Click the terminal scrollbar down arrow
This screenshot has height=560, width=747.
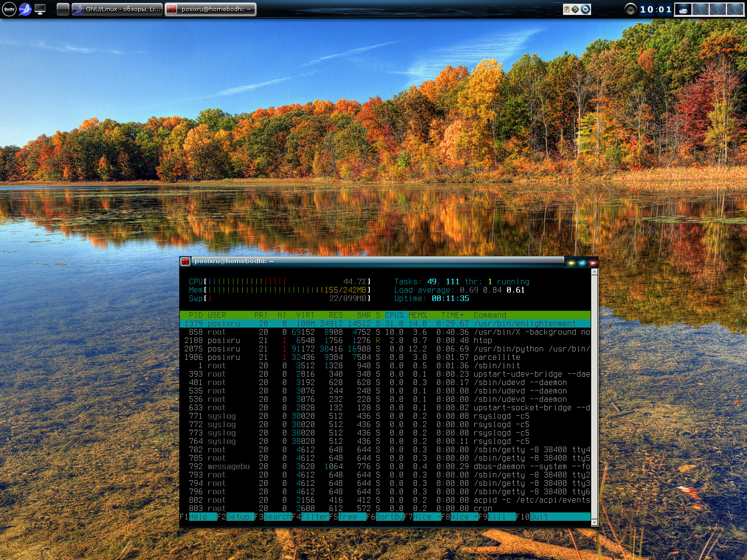pyautogui.click(x=594, y=523)
